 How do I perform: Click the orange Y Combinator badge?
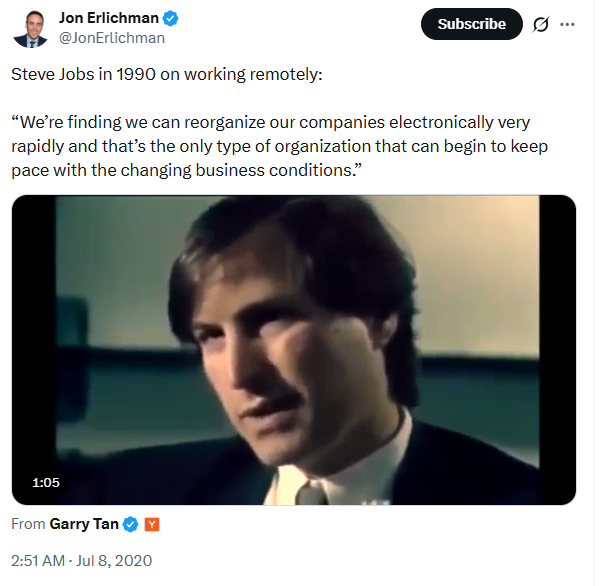[x=152, y=524]
